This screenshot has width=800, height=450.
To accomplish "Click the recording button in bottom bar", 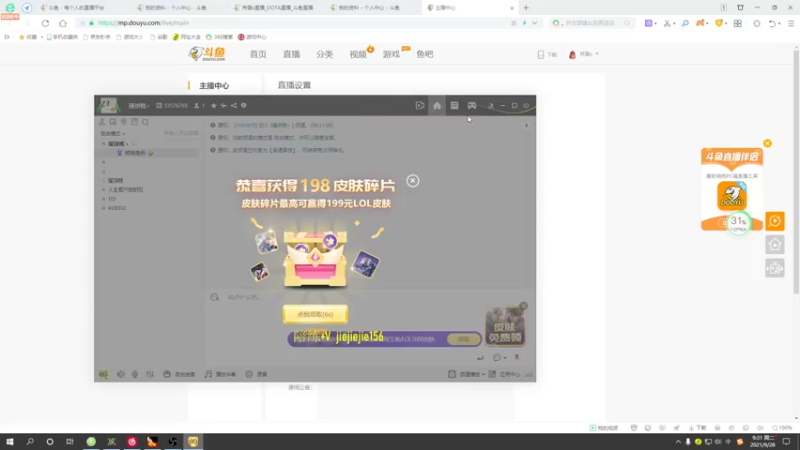I will (x=256, y=374).
